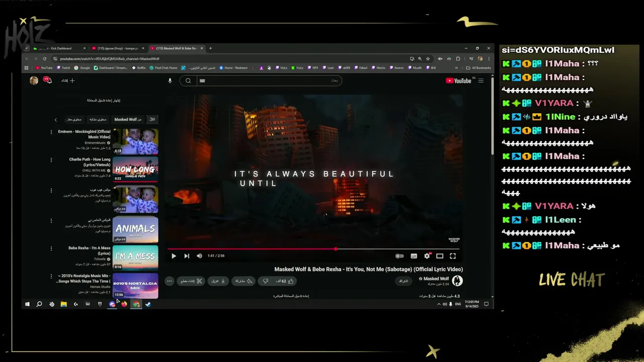This screenshot has width=644, height=362.
Task: Switch to the '(115) фрози (frozy)' tab
Action: tap(117, 48)
